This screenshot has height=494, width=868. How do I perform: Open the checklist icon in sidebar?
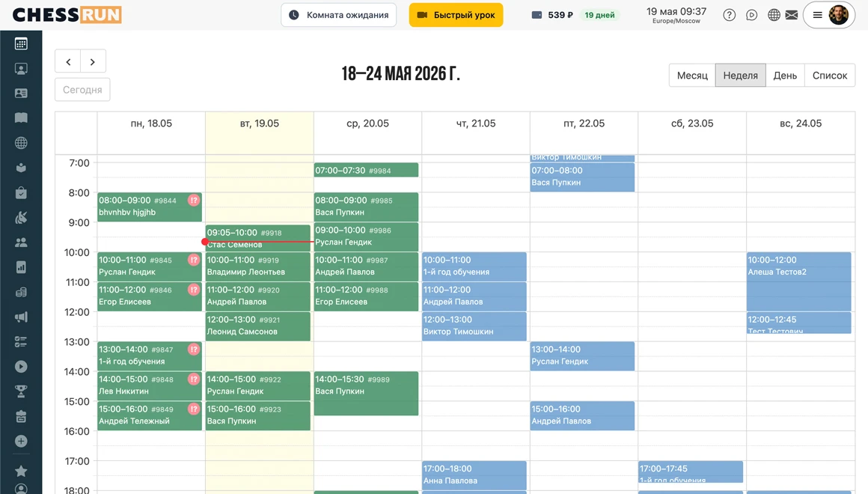(x=21, y=342)
